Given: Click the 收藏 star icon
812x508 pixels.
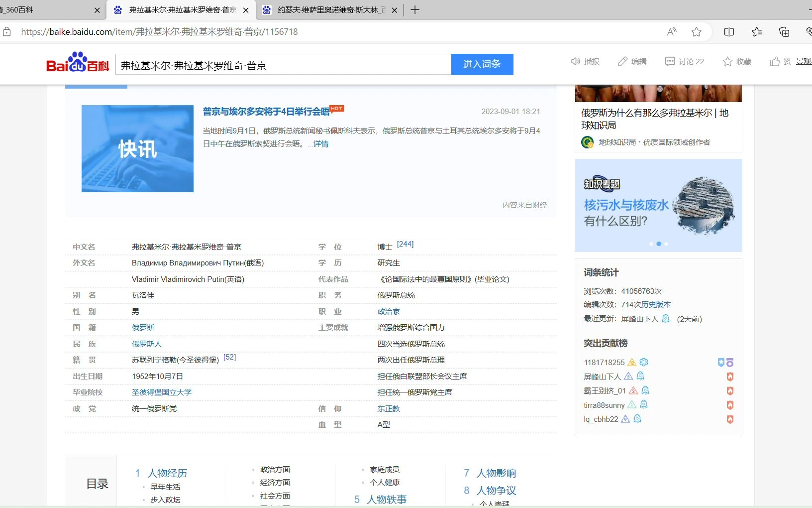Looking at the screenshot, I should (x=727, y=61).
